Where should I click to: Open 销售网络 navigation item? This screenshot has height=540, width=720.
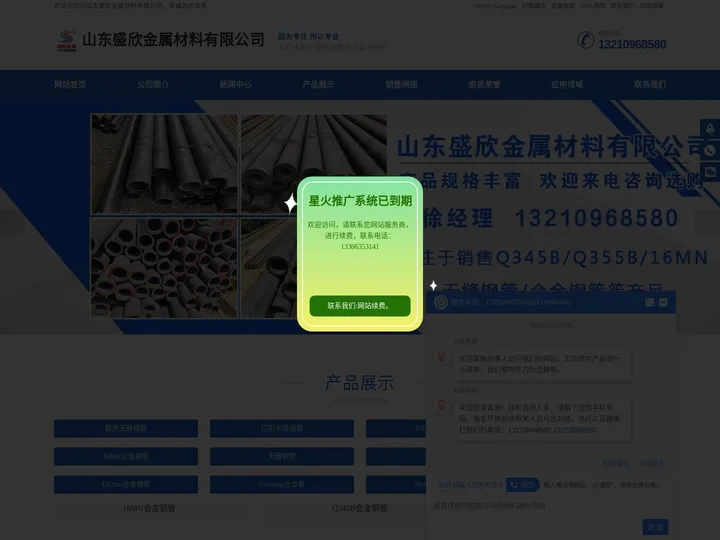pyautogui.click(x=401, y=84)
